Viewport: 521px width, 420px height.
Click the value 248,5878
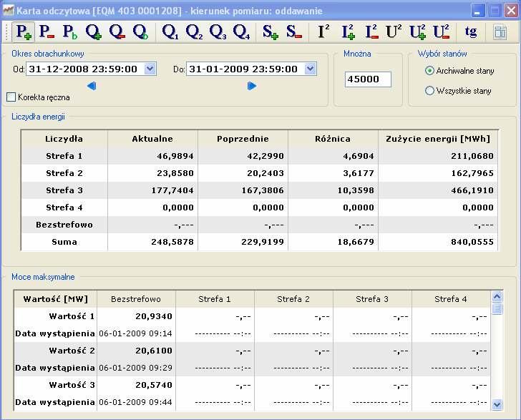[172, 243]
